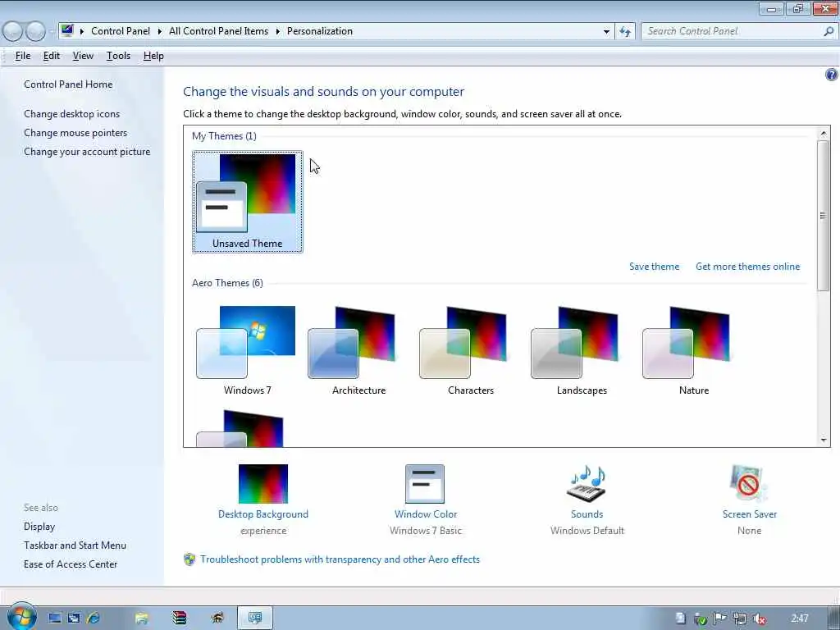Click the bug-like app icon in taskbar
The height and width of the screenshot is (630, 840).
[x=217, y=619]
